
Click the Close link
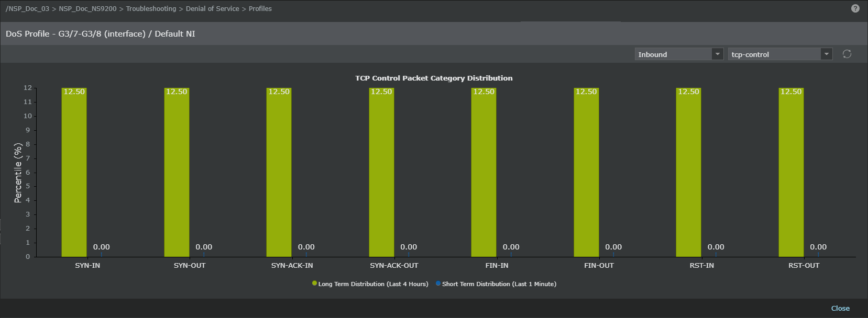pyautogui.click(x=840, y=308)
